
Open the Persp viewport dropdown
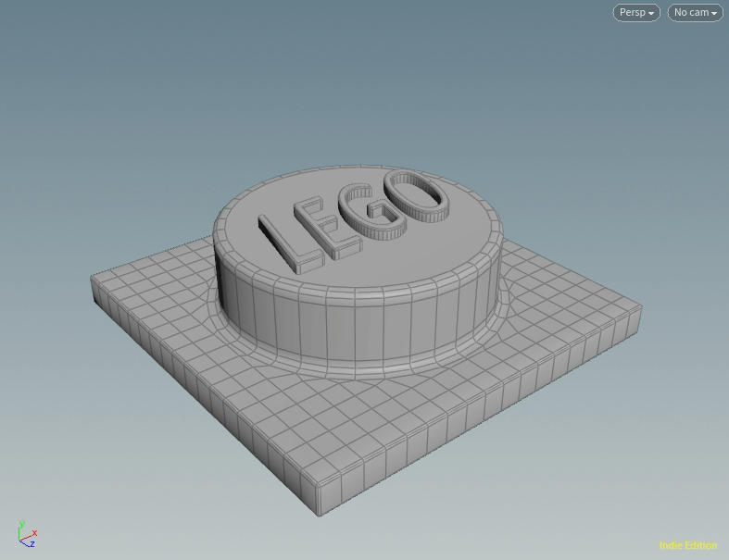coord(636,13)
